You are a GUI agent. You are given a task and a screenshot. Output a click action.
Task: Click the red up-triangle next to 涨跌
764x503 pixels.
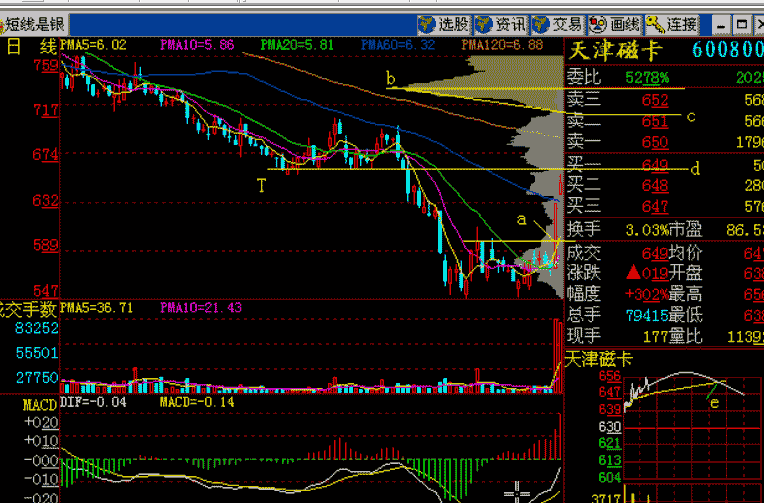tap(633, 273)
